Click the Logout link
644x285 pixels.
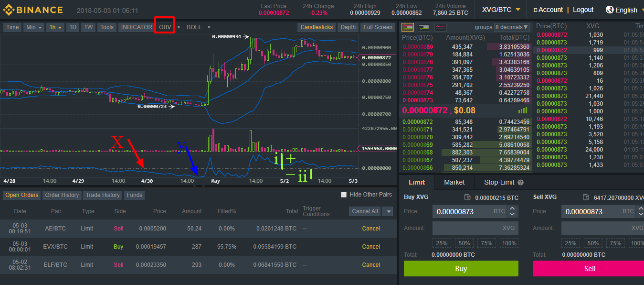click(583, 10)
